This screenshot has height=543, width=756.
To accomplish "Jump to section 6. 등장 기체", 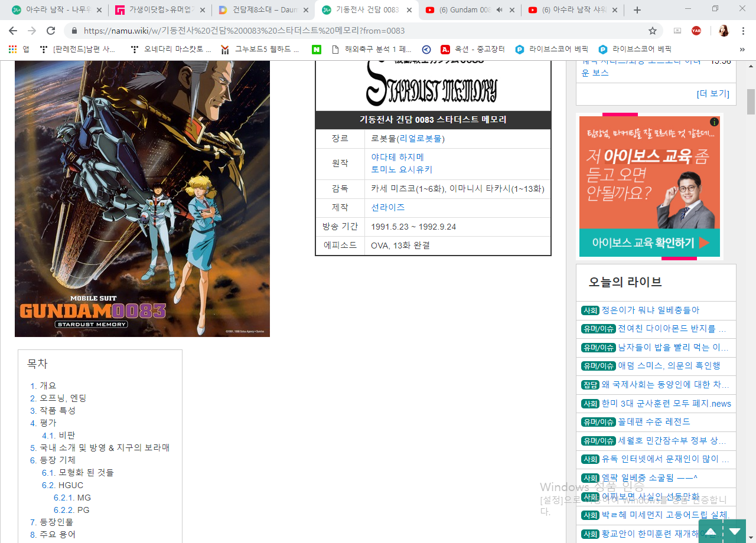I will click(53, 460).
